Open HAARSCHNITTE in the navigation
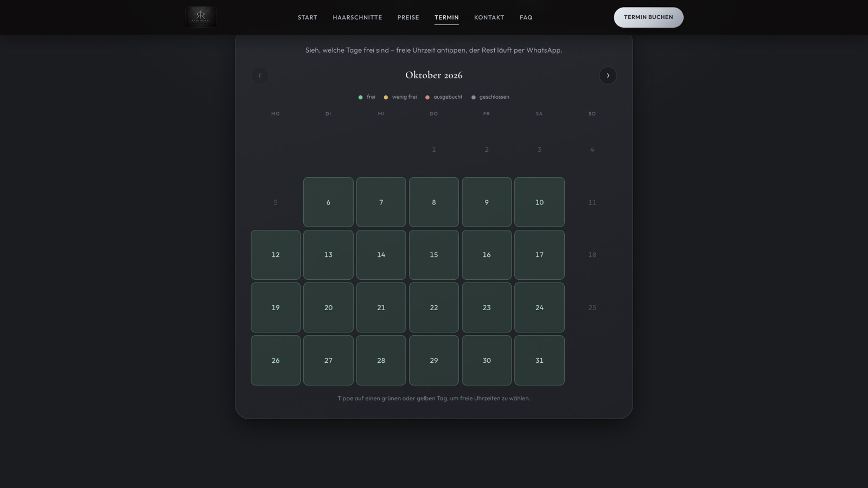The image size is (868, 488). tap(358, 17)
